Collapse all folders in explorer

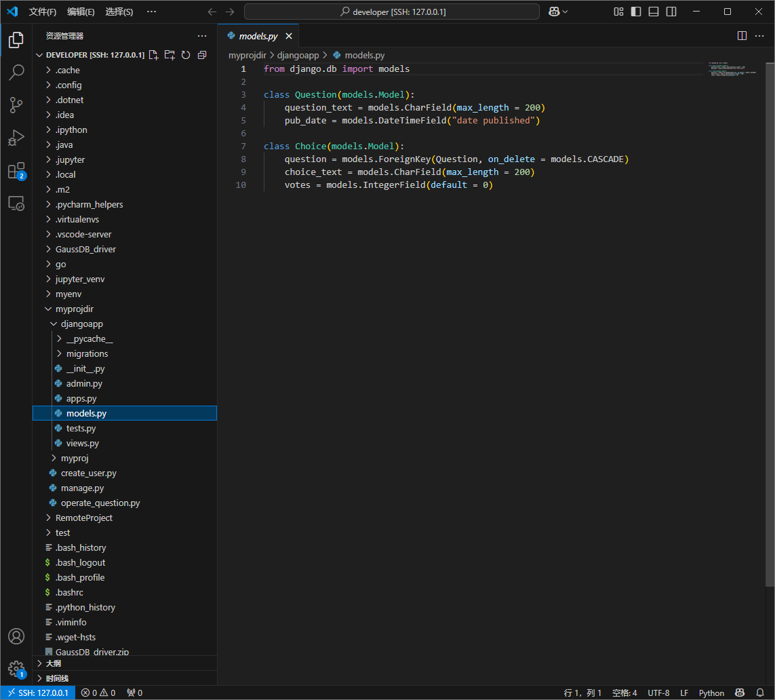tap(201, 55)
